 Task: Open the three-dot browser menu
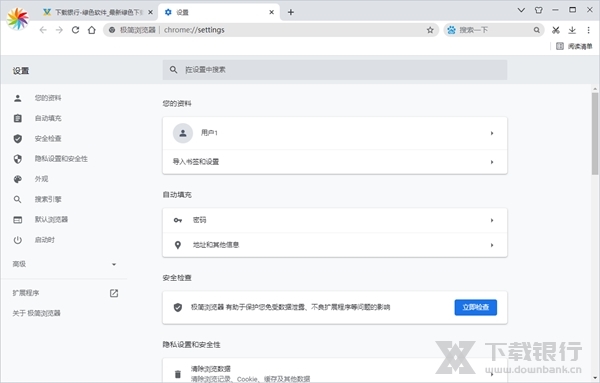click(589, 30)
